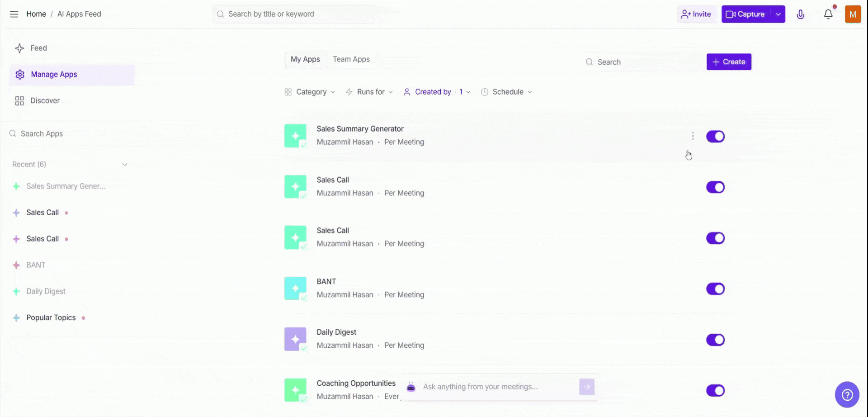The height and width of the screenshot is (417, 868).
Task: Open the help question mark button
Action: 847,394
